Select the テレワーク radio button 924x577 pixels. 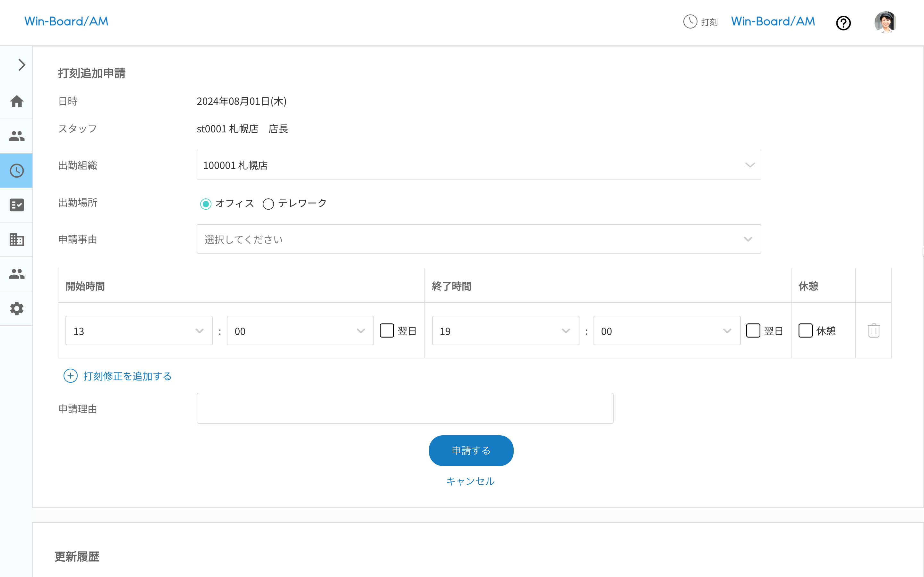point(269,204)
